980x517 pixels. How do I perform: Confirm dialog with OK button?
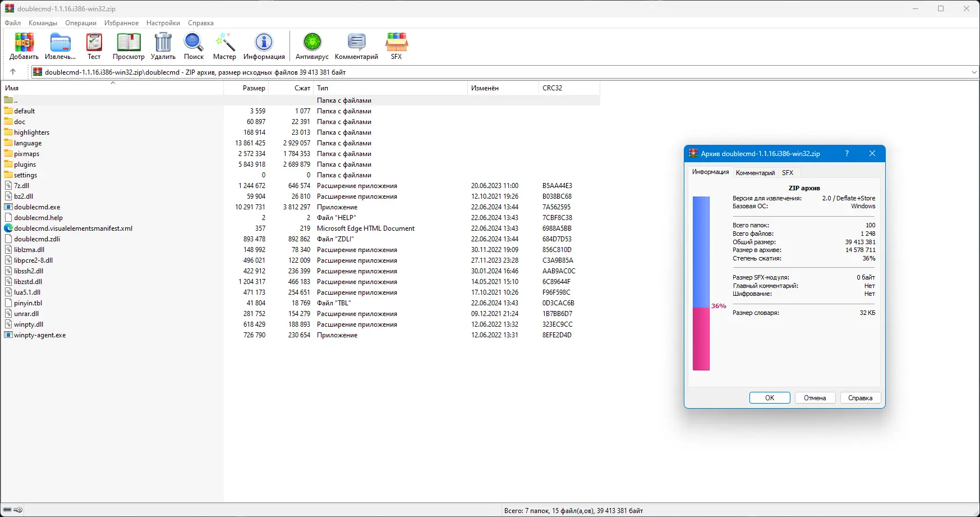coord(770,398)
